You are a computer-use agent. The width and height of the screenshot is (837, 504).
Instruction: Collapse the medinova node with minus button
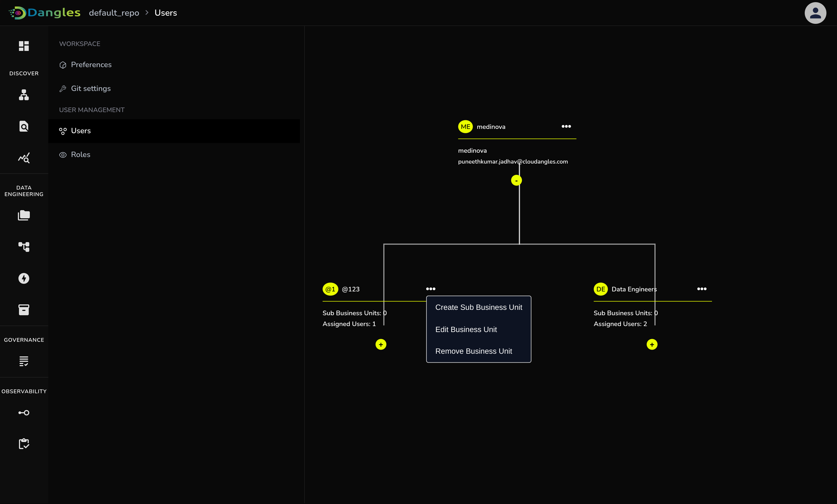pos(516,180)
